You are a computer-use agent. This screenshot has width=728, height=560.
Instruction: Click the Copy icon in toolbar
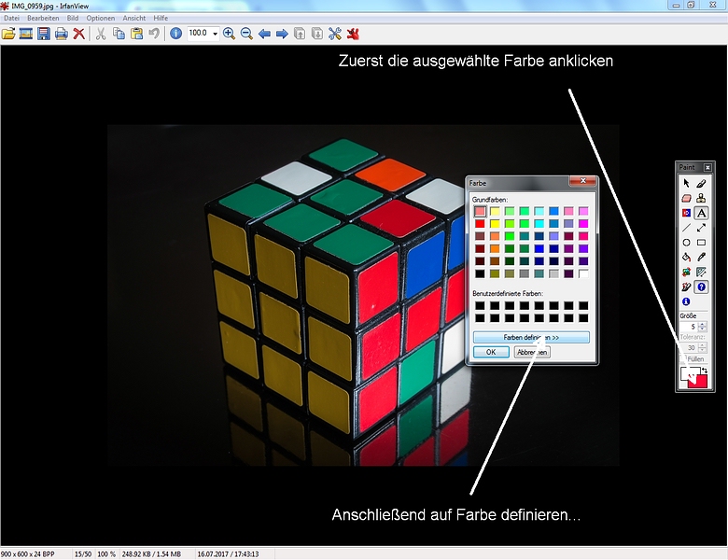tap(119, 34)
